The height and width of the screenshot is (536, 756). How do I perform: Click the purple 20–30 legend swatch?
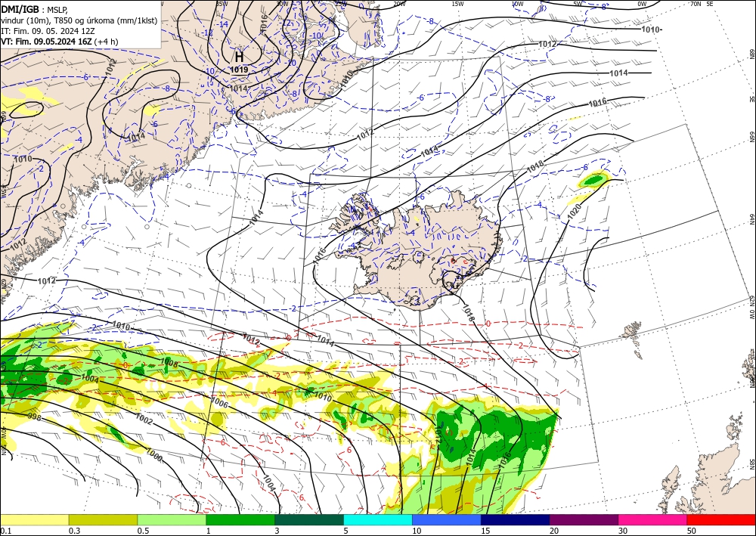click(x=584, y=519)
